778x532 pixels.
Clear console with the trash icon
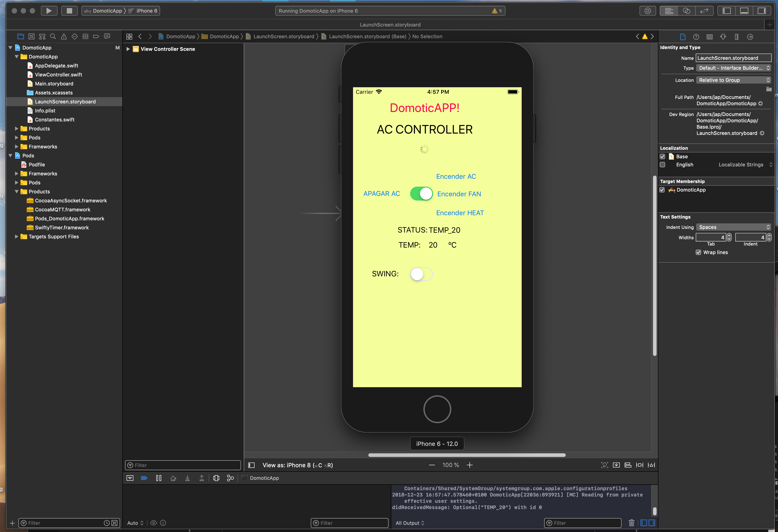[631, 523]
